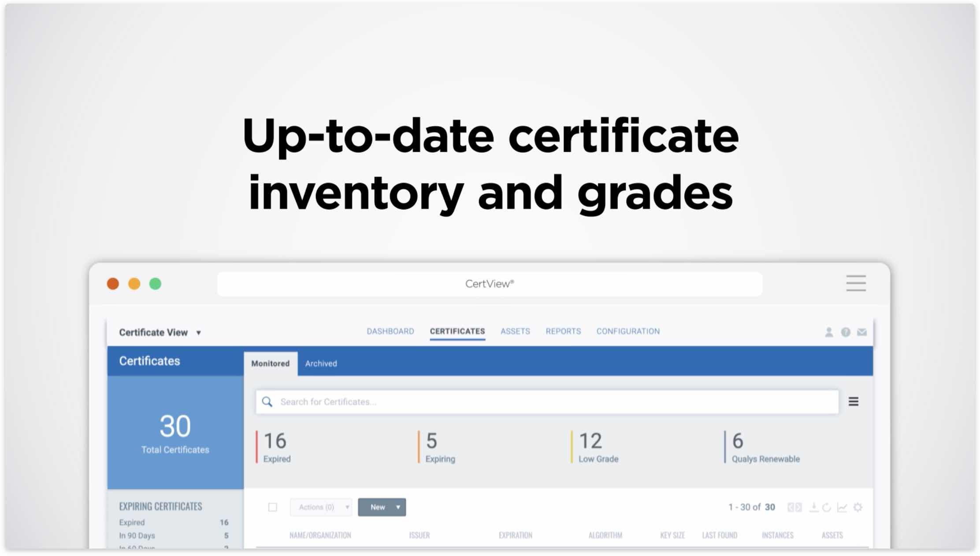Tick the select-all certificates checkbox
Image resolution: width=980 pixels, height=556 pixels.
(273, 507)
